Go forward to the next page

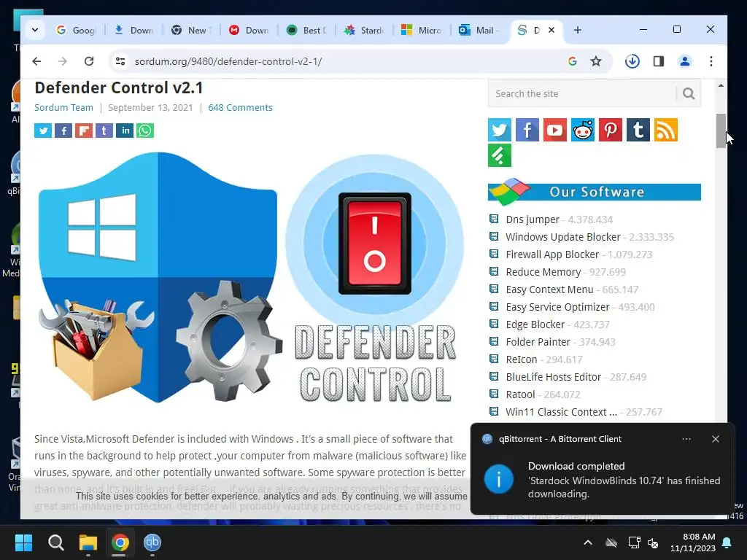[63, 61]
